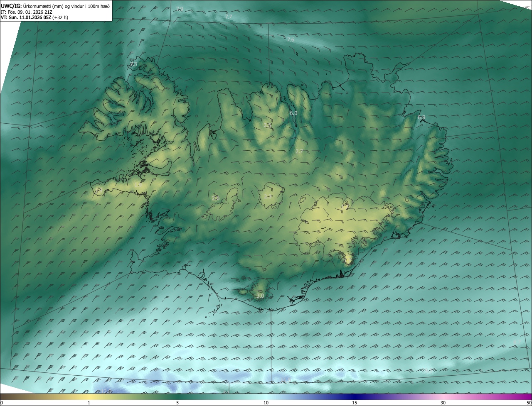Click the 6.0 value on the map
The image size is (532, 406).
pos(293,113)
